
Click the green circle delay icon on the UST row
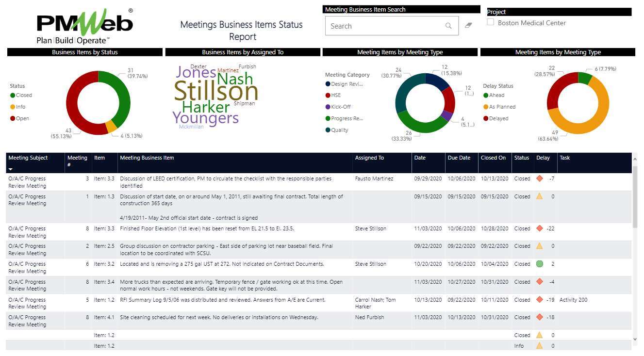(x=540, y=264)
